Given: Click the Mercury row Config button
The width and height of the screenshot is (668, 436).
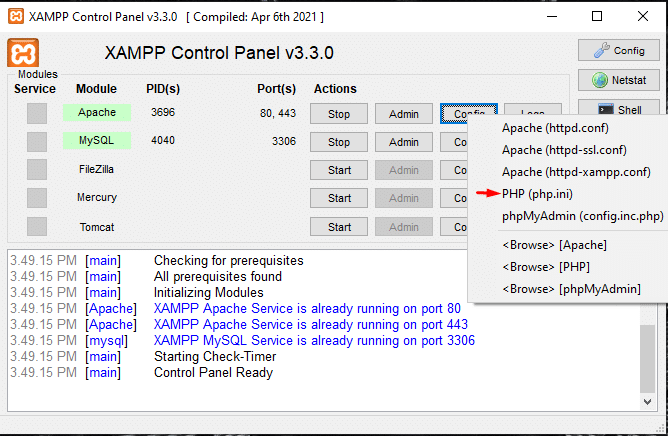Looking at the screenshot, I should [454, 198].
